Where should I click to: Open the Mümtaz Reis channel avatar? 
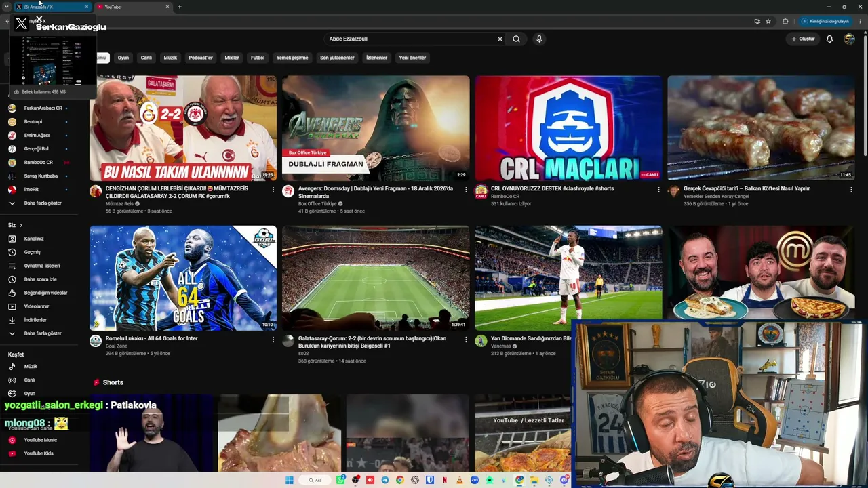(96, 191)
